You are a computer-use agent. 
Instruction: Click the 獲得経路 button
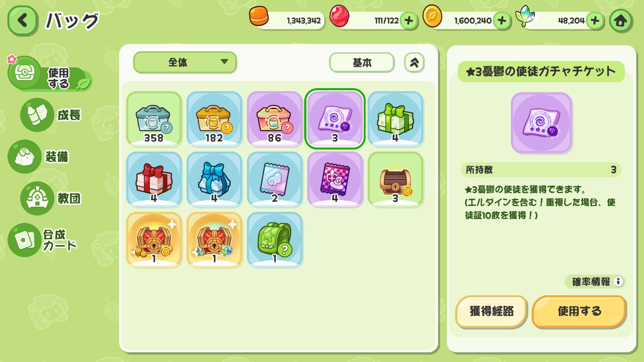pyautogui.click(x=491, y=311)
